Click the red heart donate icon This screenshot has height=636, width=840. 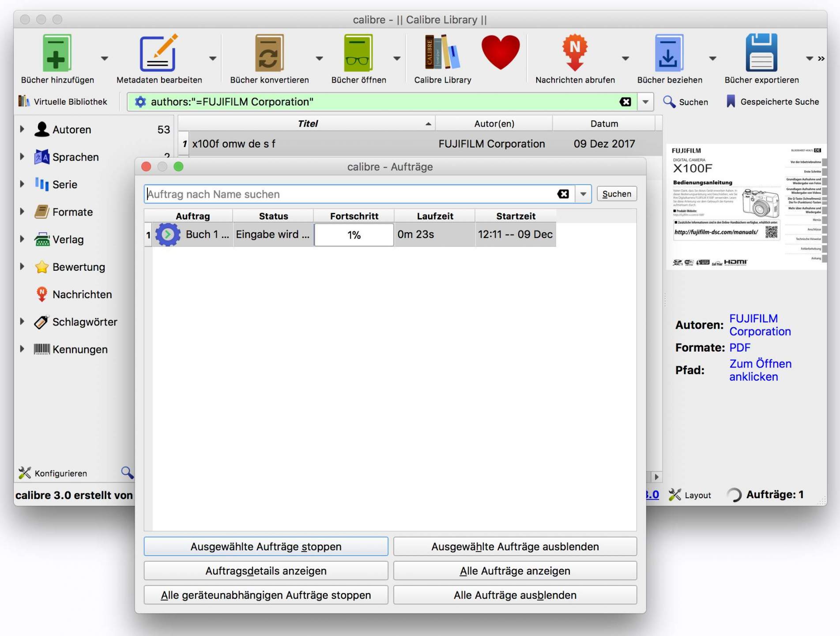(x=501, y=53)
